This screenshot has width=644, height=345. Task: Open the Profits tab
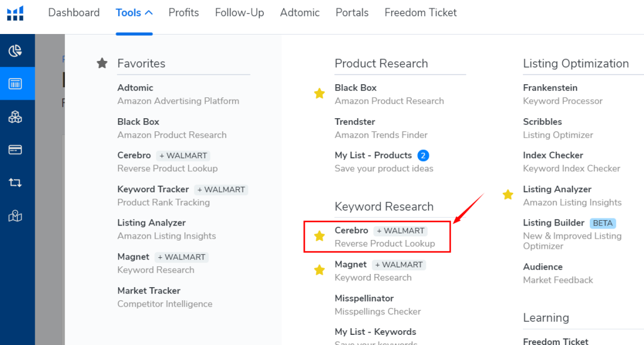[184, 13]
